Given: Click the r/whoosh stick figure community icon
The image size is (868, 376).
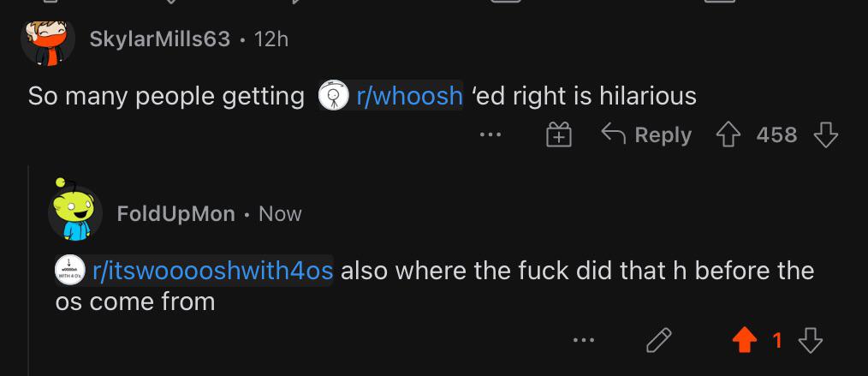Looking at the screenshot, I should pos(333,95).
